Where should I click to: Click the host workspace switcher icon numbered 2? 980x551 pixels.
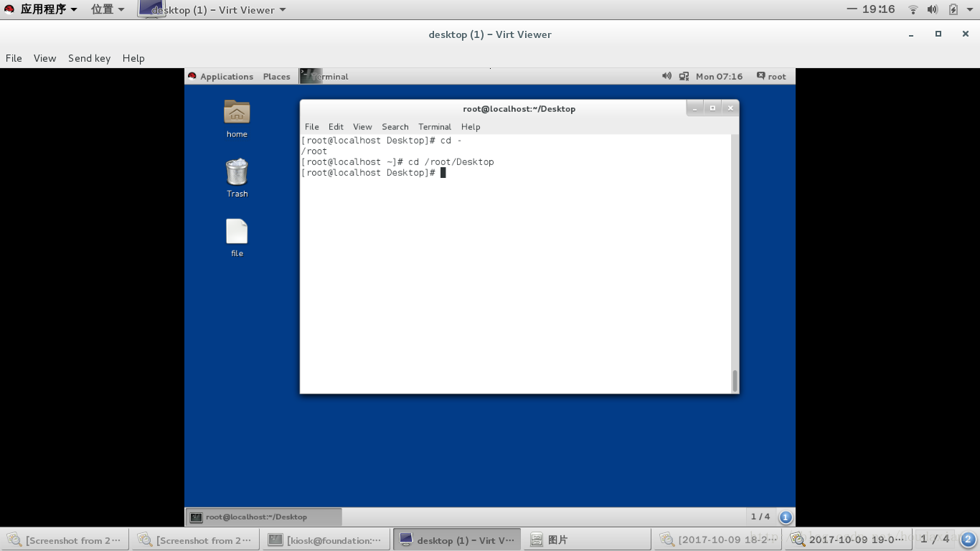[968, 539]
